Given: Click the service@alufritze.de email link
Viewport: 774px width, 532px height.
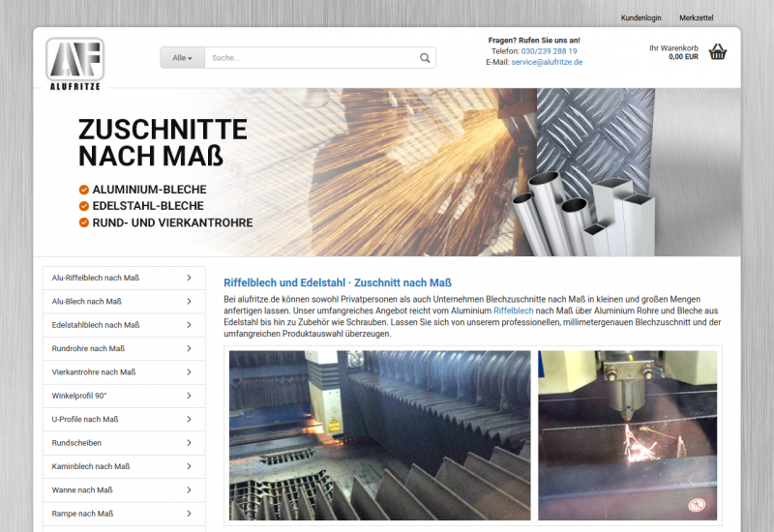Looking at the screenshot, I should click(x=547, y=62).
